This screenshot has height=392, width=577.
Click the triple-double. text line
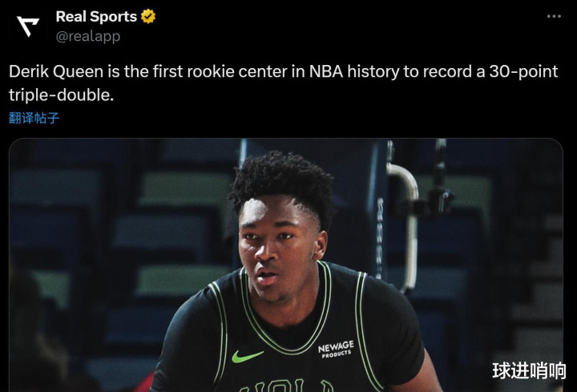62,95
